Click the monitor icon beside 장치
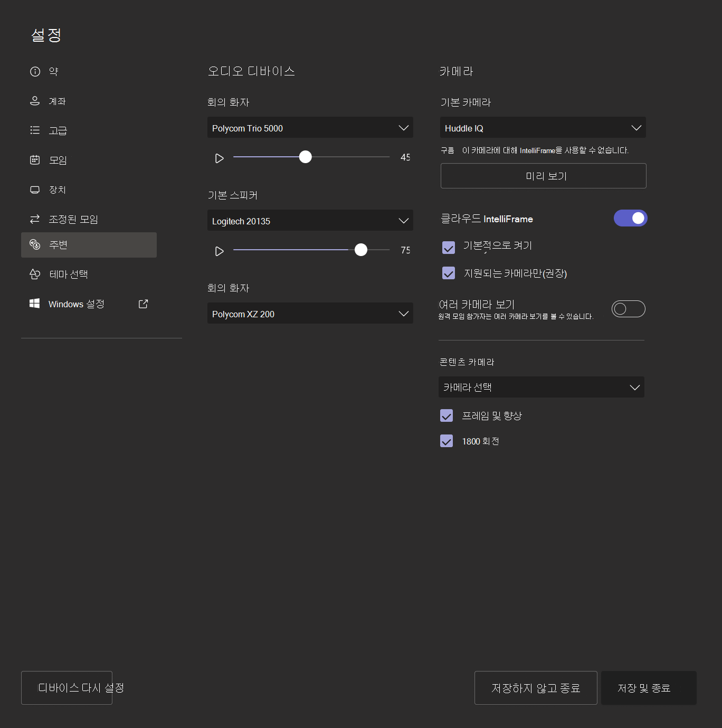The height and width of the screenshot is (728, 722). coord(35,190)
